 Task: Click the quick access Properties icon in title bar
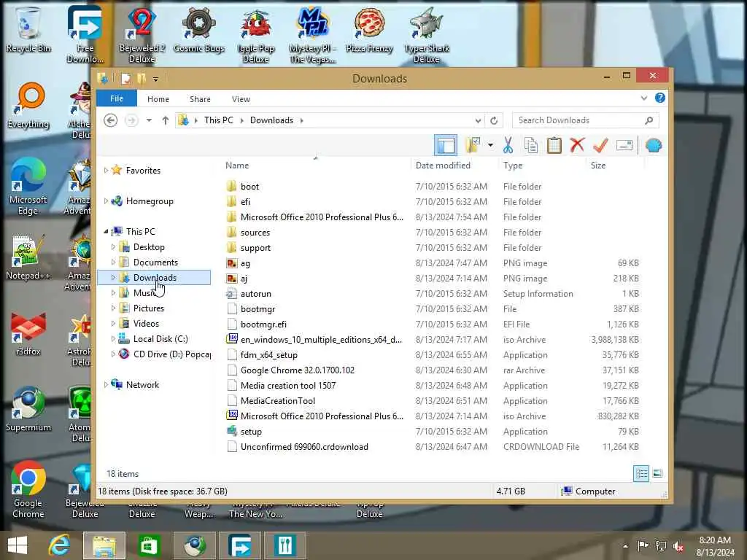125,78
